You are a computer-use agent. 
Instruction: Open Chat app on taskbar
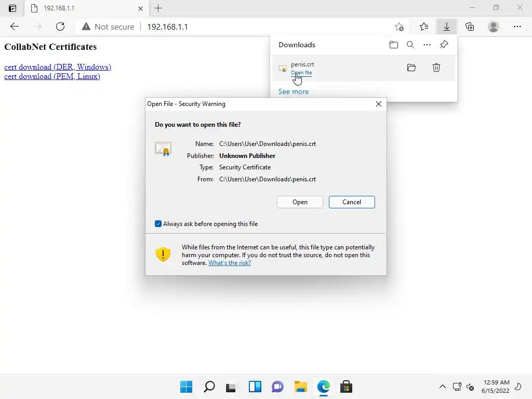pyautogui.click(x=277, y=387)
